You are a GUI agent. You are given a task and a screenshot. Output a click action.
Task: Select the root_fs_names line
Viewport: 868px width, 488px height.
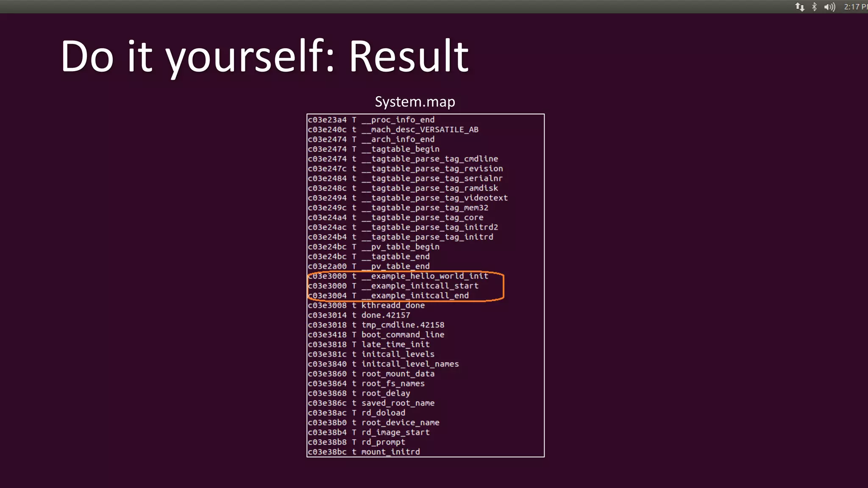(x=366, y=383)
